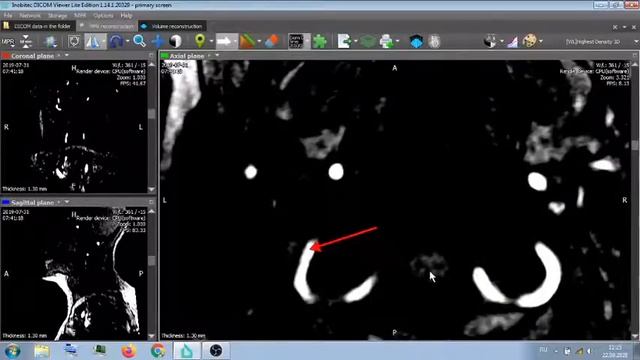Viewport: 640px width, 360px height.
Task: Open the Help menu
Action: click(126, 16)
